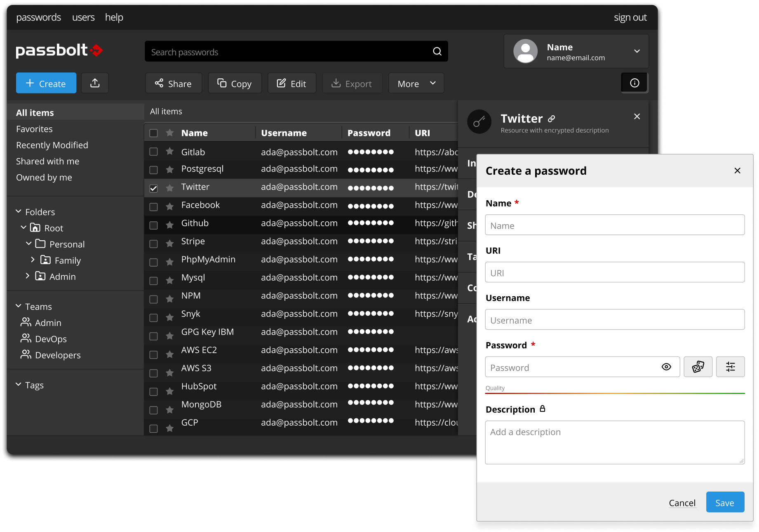Click the Create button
Image resolution: width=759 pixels, height=532 pixels.
(x=46, y=83)
